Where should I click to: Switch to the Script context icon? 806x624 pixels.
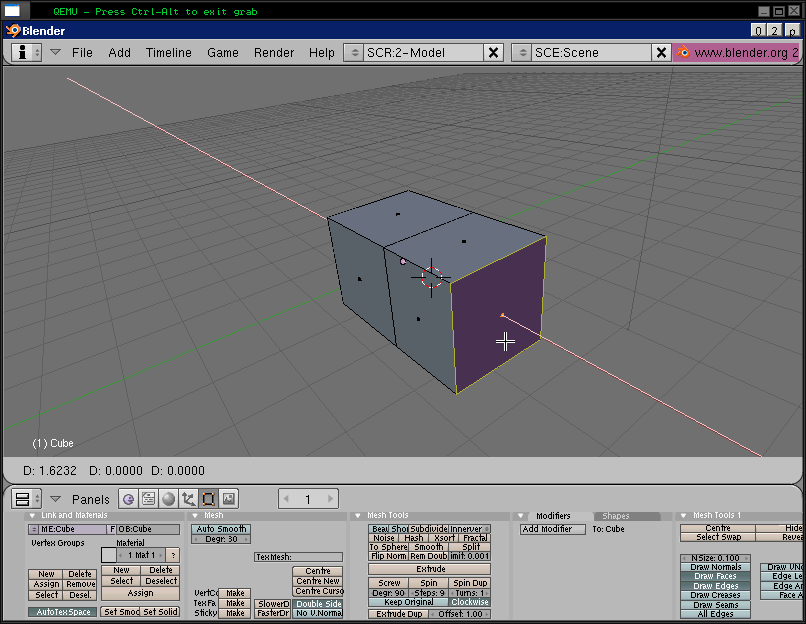coord(148,499)
